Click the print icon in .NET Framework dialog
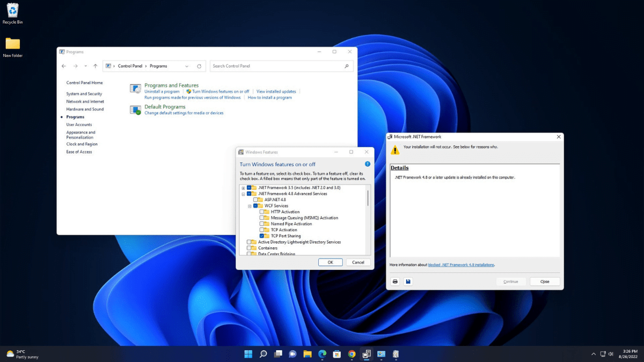 [x=396, y=282]
